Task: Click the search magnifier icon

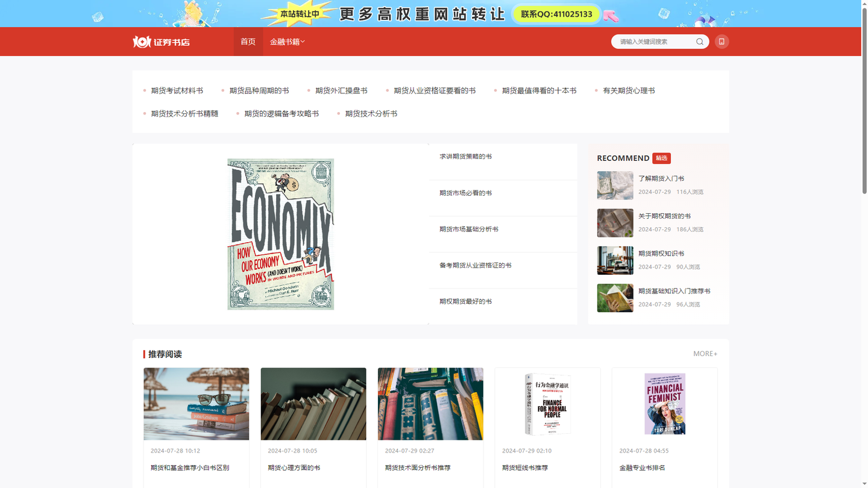Action: (699, 42)
